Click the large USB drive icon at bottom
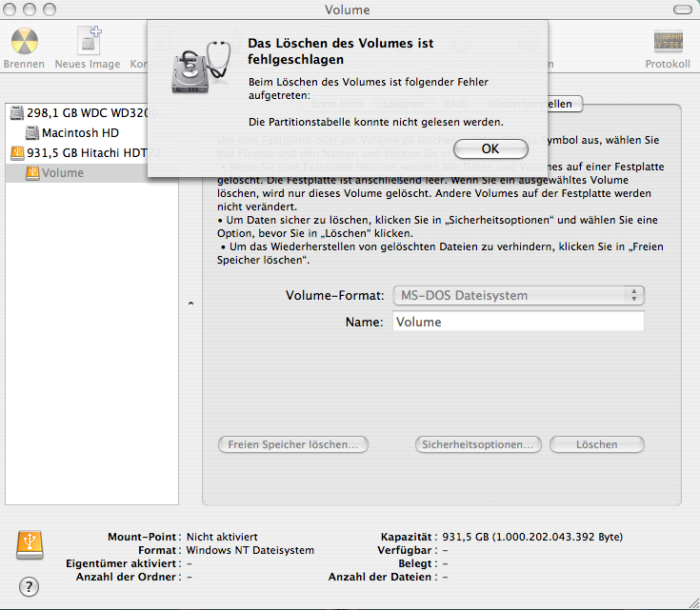Image resolution: width=700 pixels, height=610 pixels. (x=30, y=545)
